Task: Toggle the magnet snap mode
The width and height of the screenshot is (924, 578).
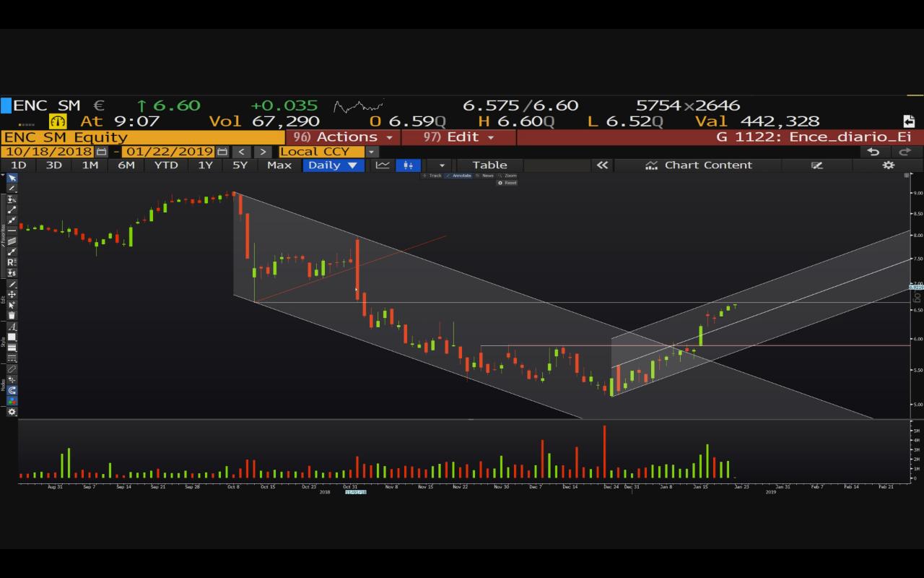Action: [x=12, y=390]
